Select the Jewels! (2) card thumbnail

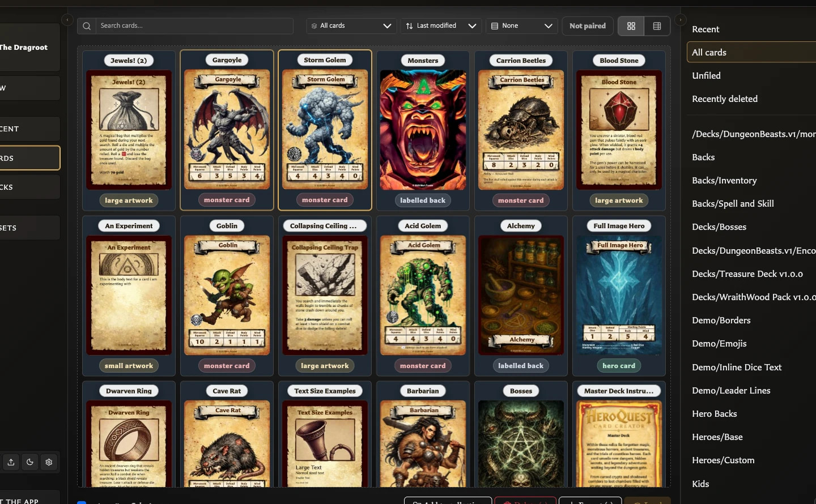click(129, 130)
